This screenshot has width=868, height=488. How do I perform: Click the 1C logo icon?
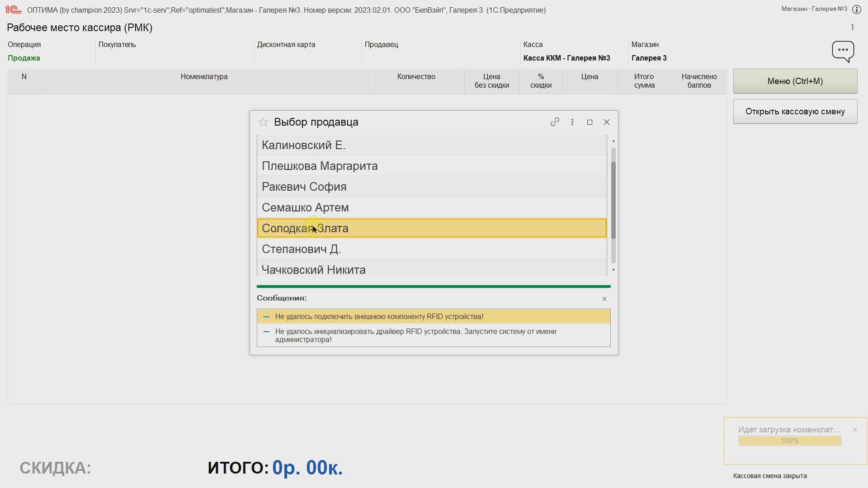(13, 9)
